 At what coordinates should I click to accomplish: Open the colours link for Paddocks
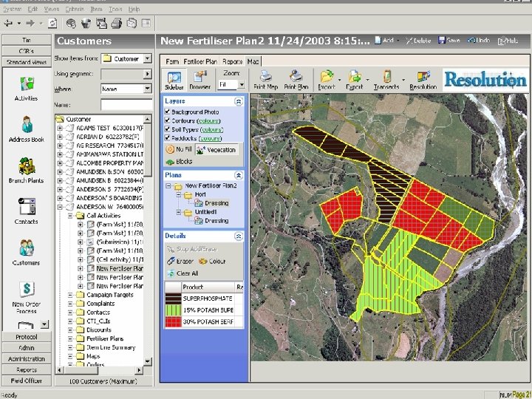(210, 139)
